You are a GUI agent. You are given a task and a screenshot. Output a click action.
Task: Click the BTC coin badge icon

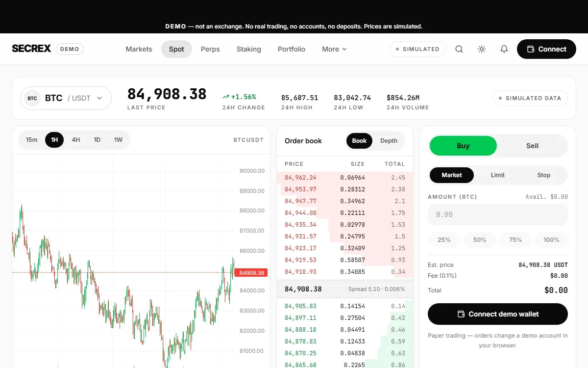click(x=32, y=98)
